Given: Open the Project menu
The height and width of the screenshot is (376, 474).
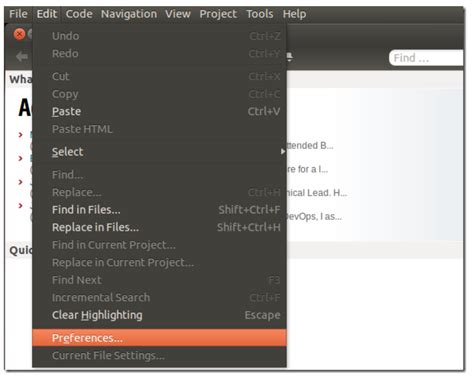Looking at the screenshot, I should [218, 14].
